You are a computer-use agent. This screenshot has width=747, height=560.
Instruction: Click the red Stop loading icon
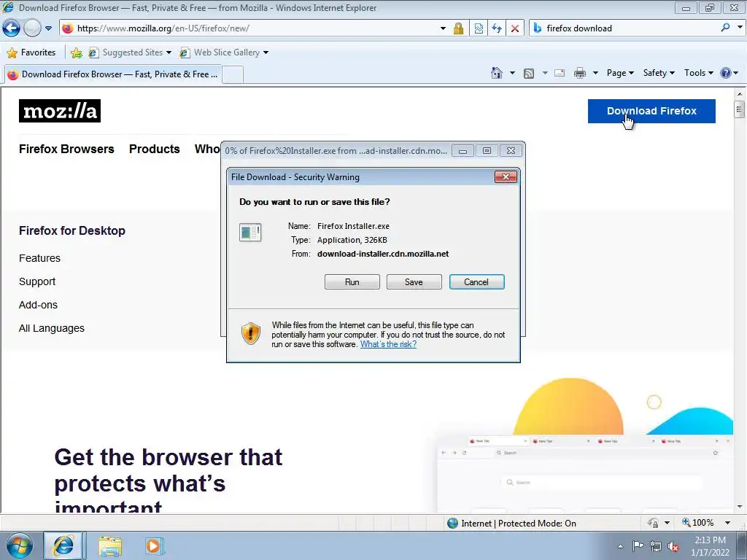coord(515,28)
